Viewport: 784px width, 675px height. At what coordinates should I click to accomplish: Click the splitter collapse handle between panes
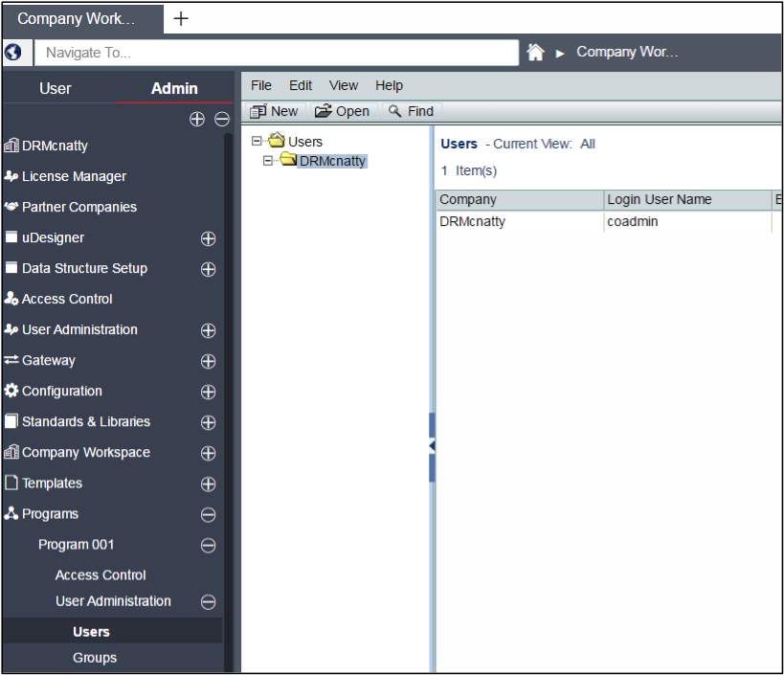(432, 446)
